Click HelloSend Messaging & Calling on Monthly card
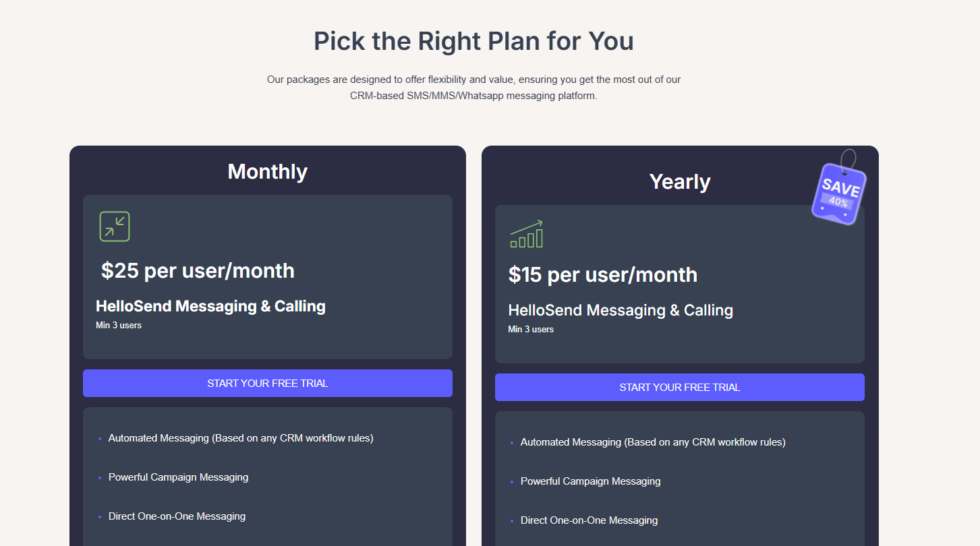 pyautogui.click(x=210, y=306)
